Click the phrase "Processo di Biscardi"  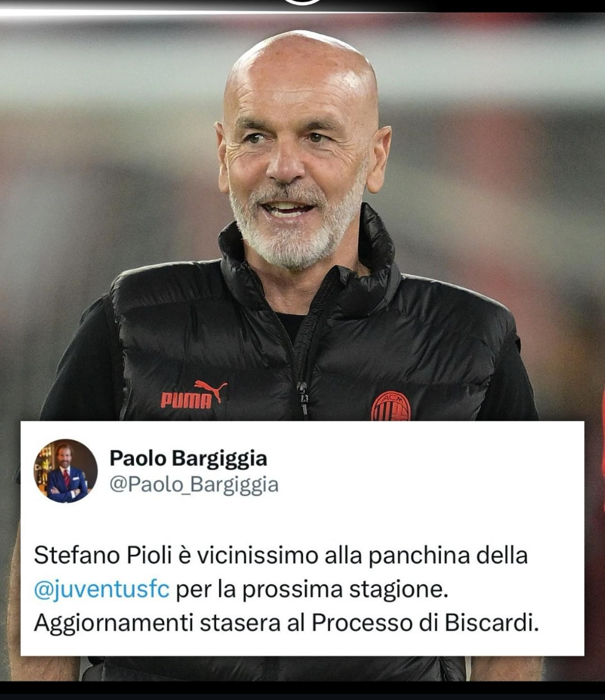click(x=424, y=623)
